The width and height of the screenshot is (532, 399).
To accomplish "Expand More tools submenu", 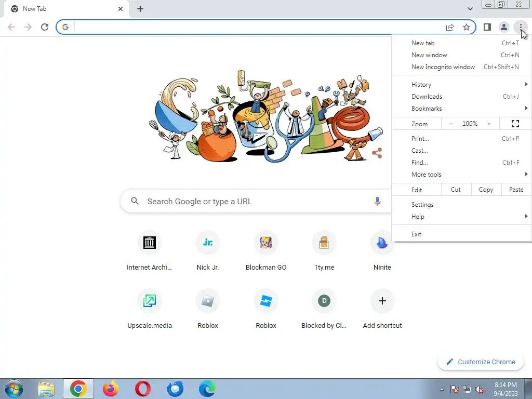I will [462, 175].
